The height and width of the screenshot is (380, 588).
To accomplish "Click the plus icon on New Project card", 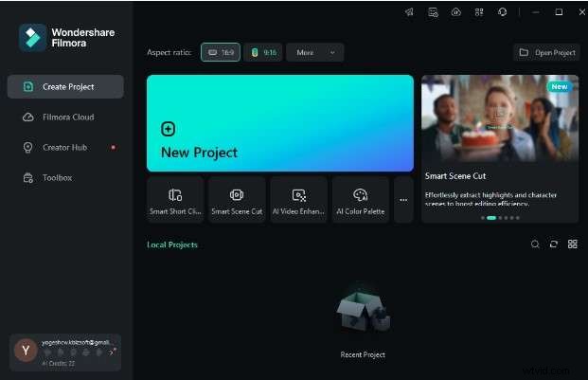I will pyautogui.click(x=168, y=129).
